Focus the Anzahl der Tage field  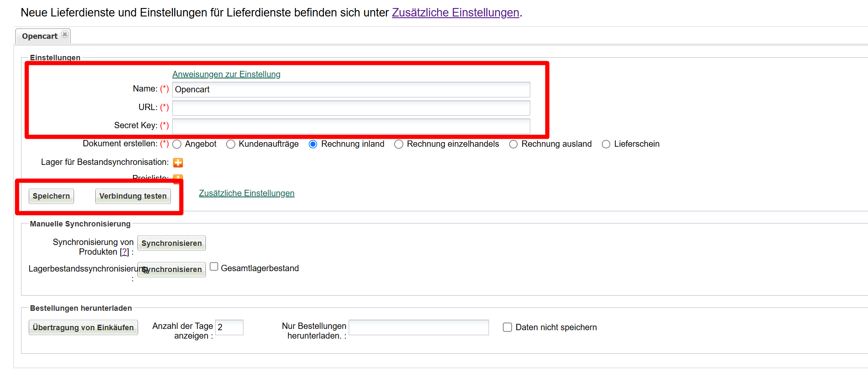(230, 327)
